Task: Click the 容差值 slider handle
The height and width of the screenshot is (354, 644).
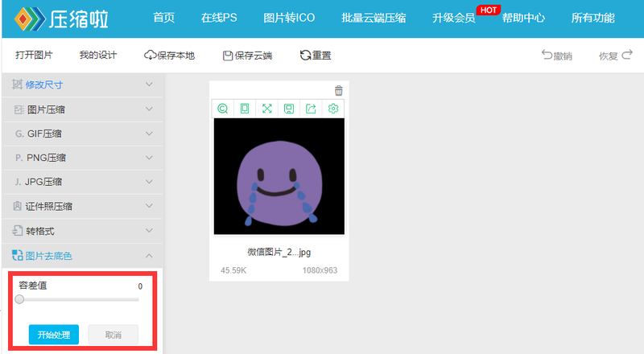Action: point(19,299)
